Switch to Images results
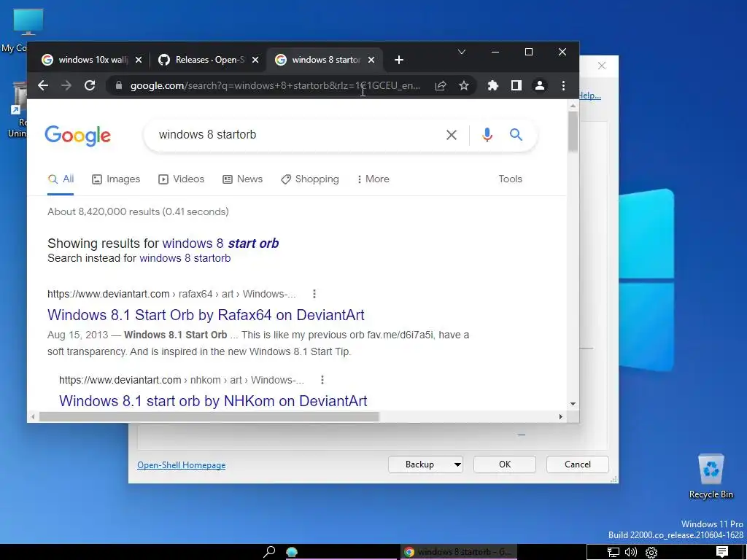The image size is (747, 560). (x=116, y=179)
